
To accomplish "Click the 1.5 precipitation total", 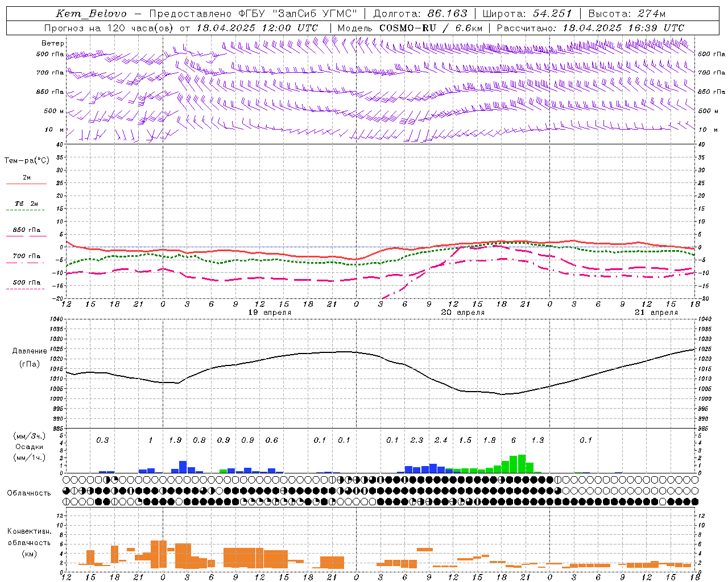I will 465,440.
